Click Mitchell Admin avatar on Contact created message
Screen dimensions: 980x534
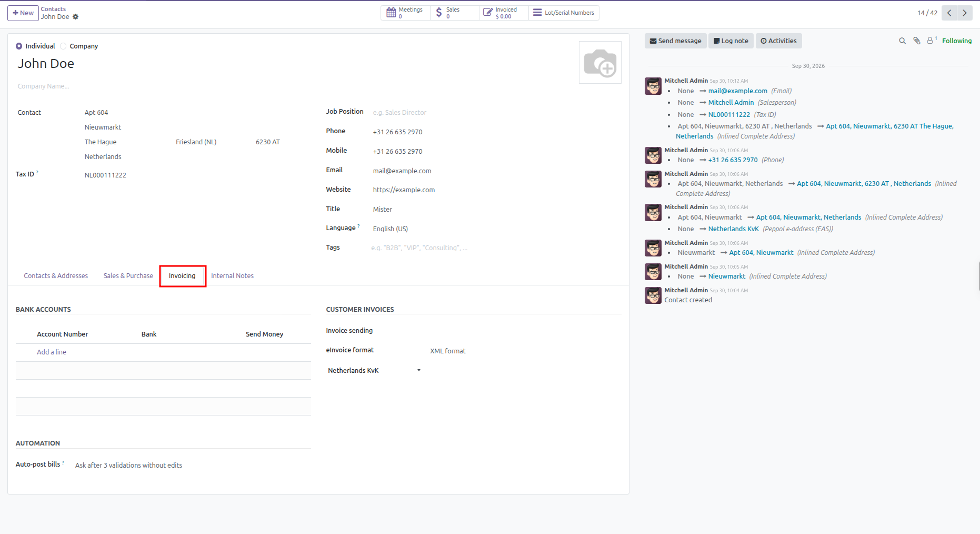click(653, 295)
